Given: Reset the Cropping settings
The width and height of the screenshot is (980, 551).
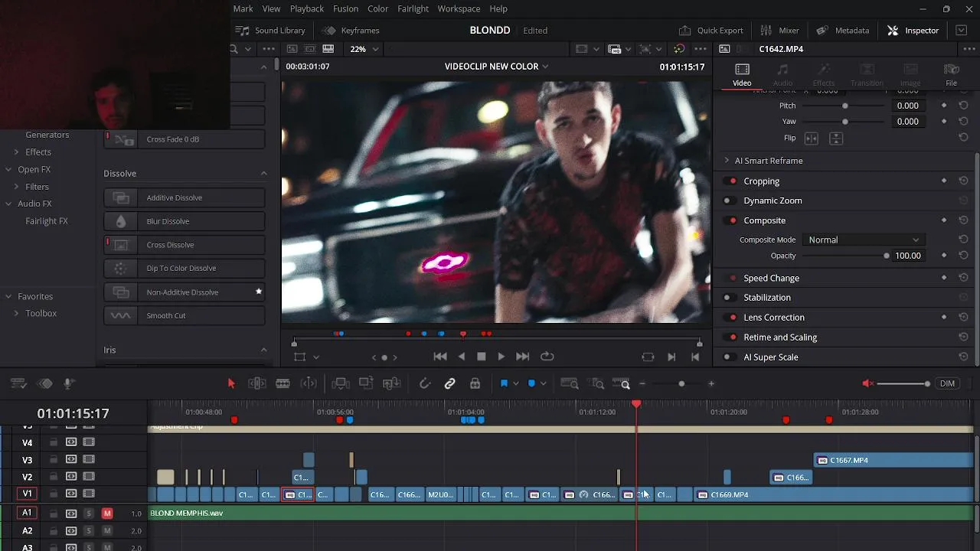Looking at the screenshot, I should (963, 181).
